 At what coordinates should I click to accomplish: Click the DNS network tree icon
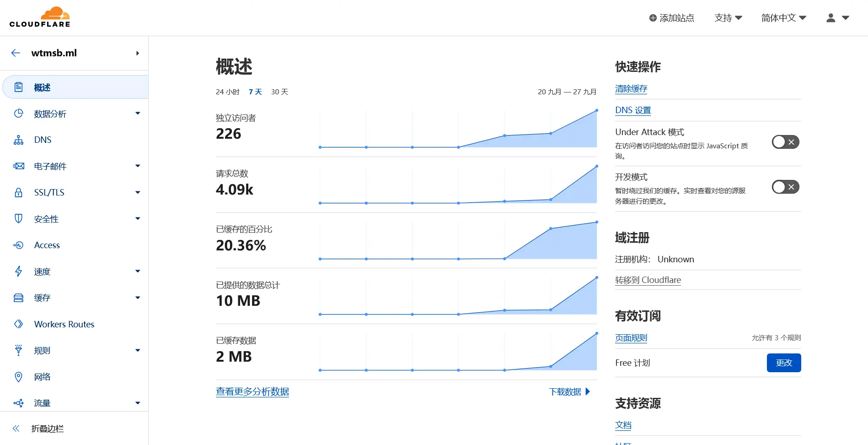pos(18,140)
